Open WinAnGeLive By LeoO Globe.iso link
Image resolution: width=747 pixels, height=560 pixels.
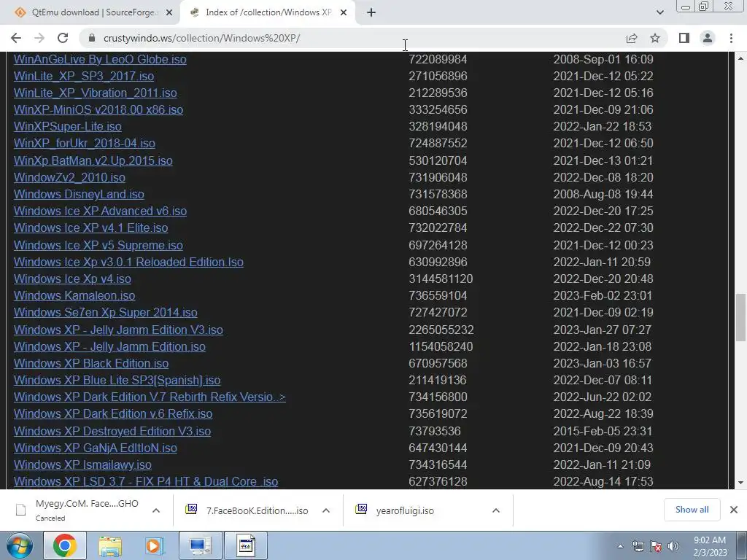(100, 60)
